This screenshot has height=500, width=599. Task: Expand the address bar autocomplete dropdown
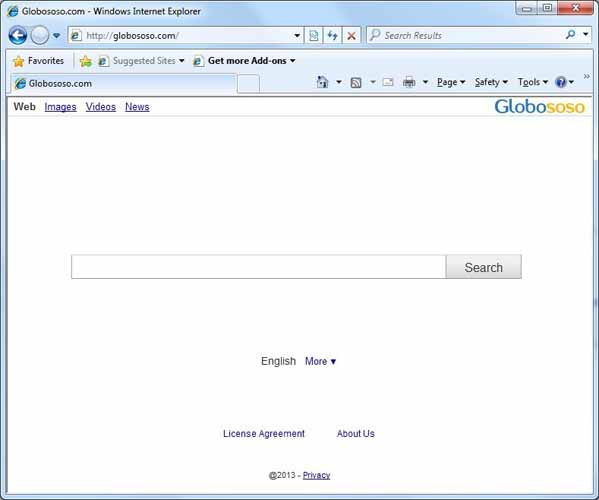pos(297,36)
